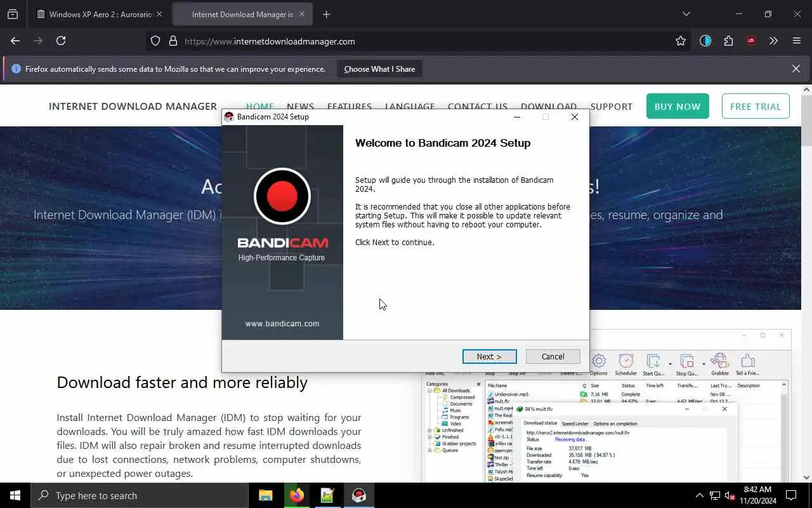Bookmark this page with star
This screenshot has height=508, width=812.
[x=681, y=41]
